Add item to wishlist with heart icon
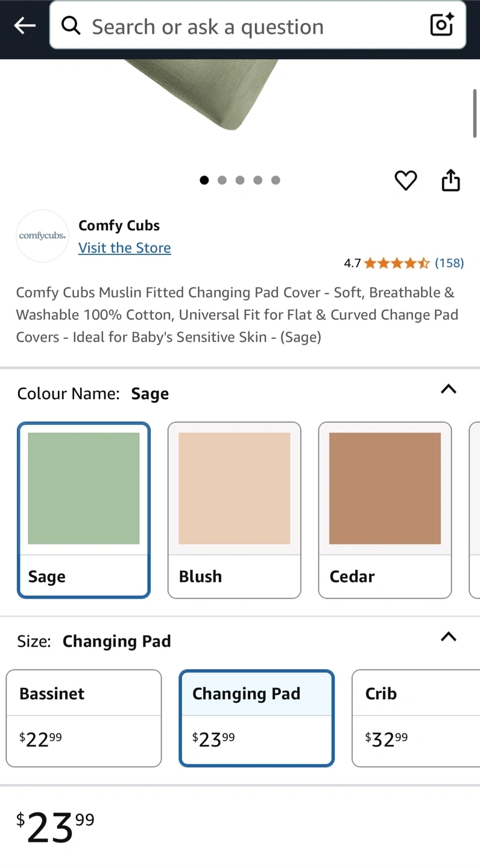The height and width of the screenshot is (868, 480). tap(406, 180)
